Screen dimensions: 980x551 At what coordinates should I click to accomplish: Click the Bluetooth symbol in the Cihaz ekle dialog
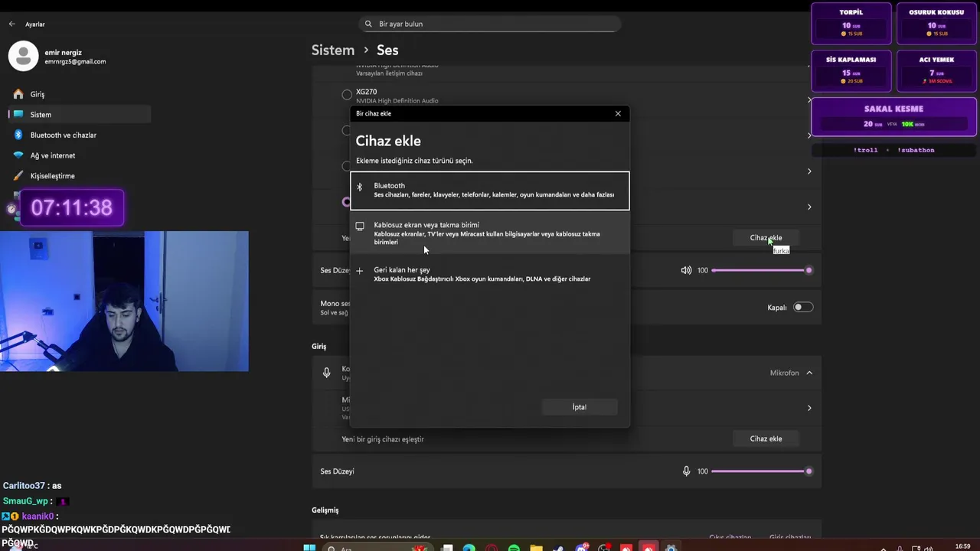click(360, 187)
